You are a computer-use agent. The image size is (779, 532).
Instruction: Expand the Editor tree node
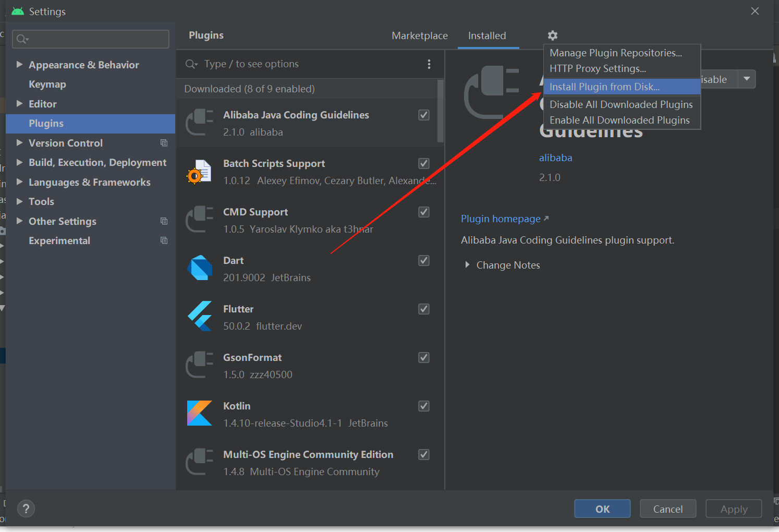[x=19, y=104]
